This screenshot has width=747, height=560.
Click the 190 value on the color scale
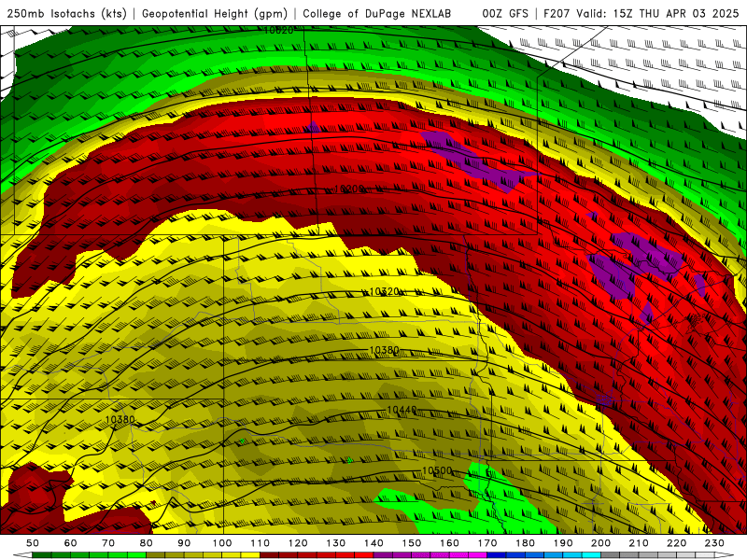(x=563, y=543)
